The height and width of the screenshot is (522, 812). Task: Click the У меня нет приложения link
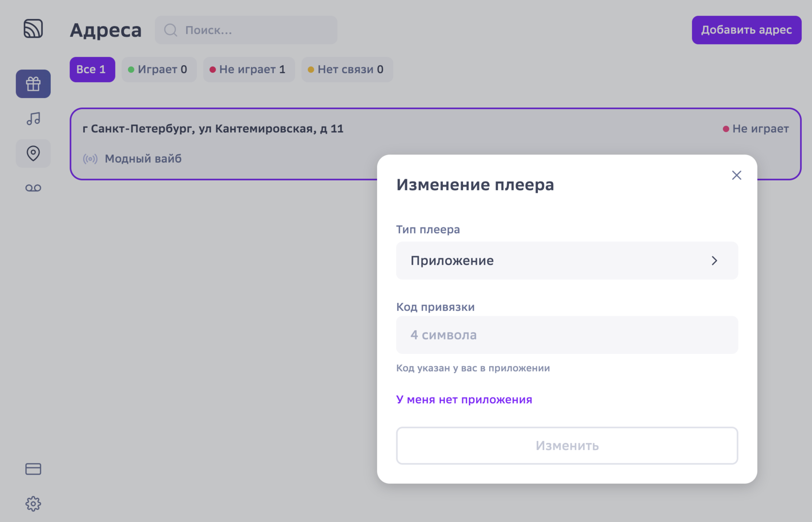[464, 400]
